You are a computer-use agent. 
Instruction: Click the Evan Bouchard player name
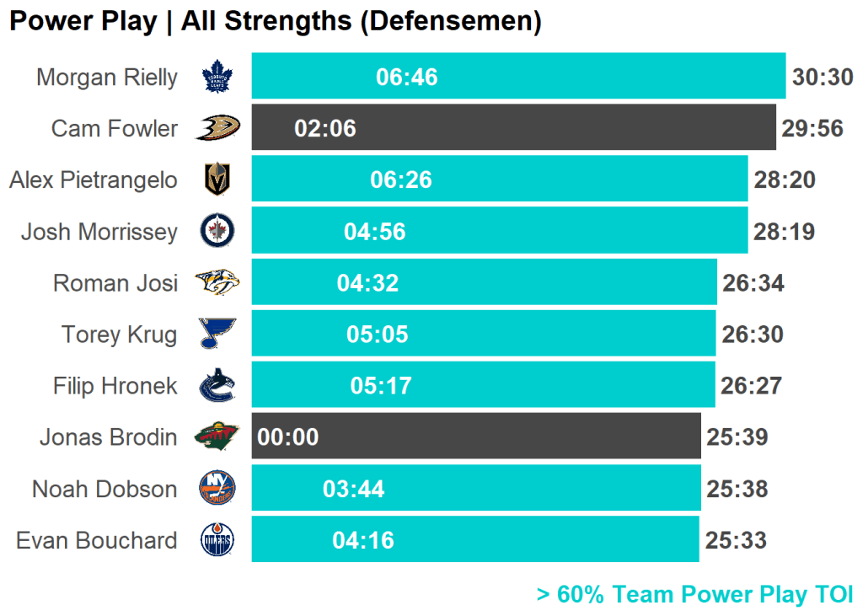96,541
